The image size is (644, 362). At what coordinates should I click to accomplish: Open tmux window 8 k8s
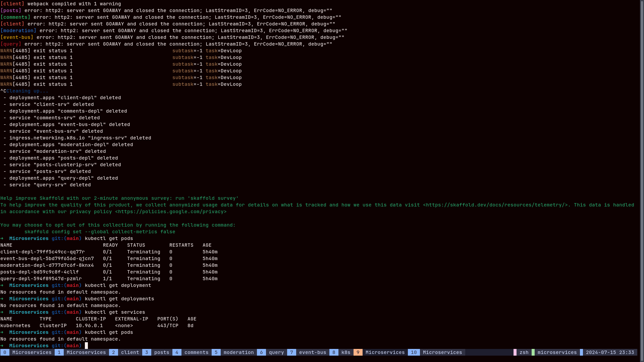341,352
